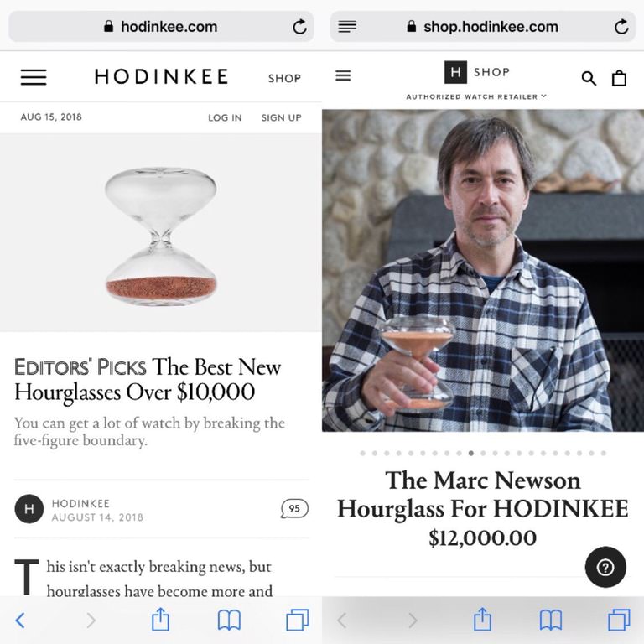
Task: Tap the share icon in left Safari toolbar
Action: click(160, 620)
